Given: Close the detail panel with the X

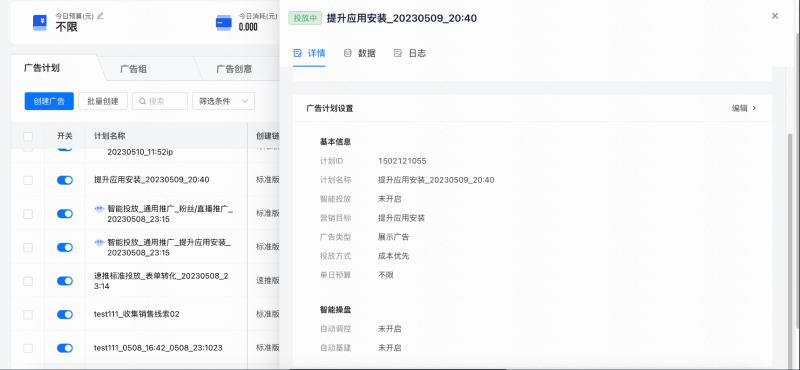Looking at the screenshot, I should click(x=775, y=16).
